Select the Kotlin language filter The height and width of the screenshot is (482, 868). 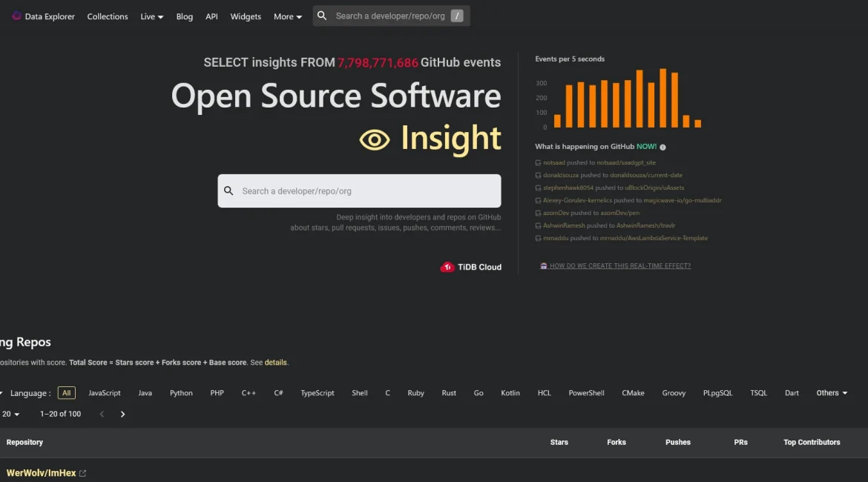point(510,393)
